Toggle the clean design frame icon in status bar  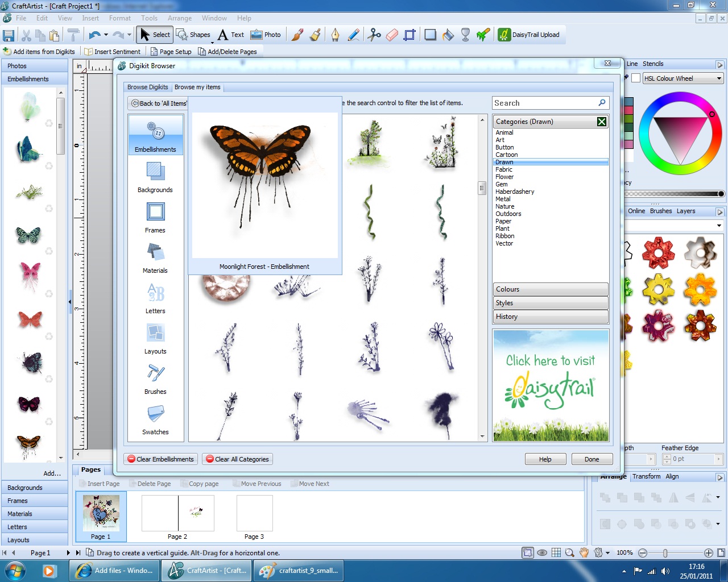(x=528, y=552)
